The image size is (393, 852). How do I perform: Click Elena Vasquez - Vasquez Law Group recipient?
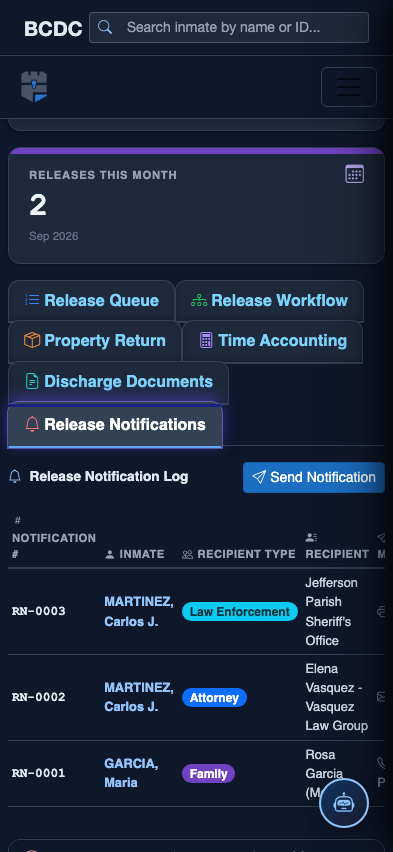[336, 697]
